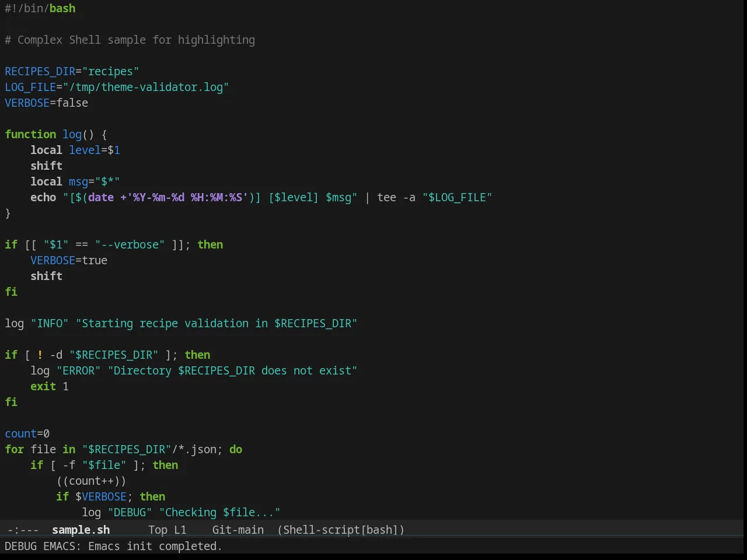Click the count=0 assignment
747x560 pixels.
27,433
